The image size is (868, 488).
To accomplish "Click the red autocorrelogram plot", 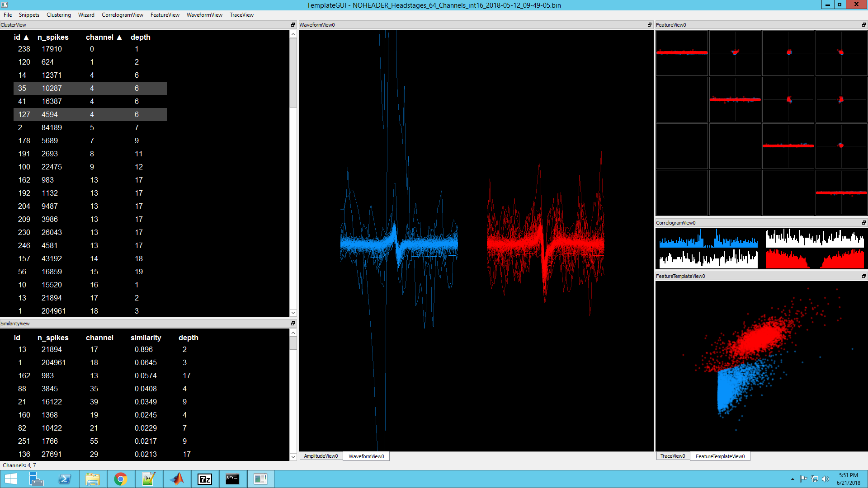I will tap(815, 259).
